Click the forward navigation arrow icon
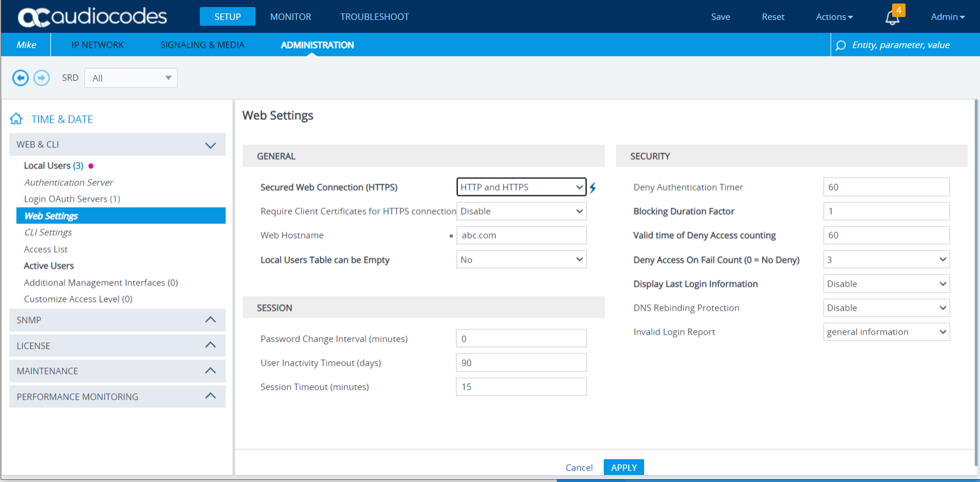This screenshot has width=980, height=482. (x=42, y=78)
